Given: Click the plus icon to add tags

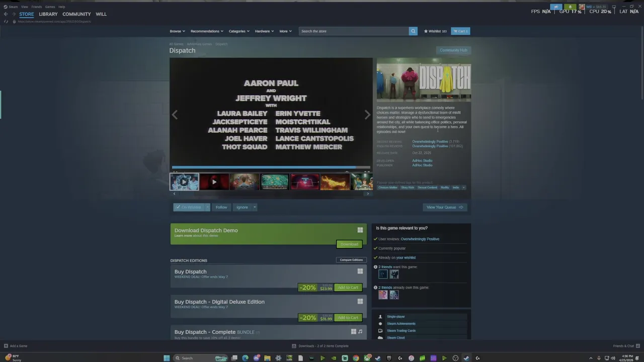Looking at the screenshot, I should [x=463, y=188].
